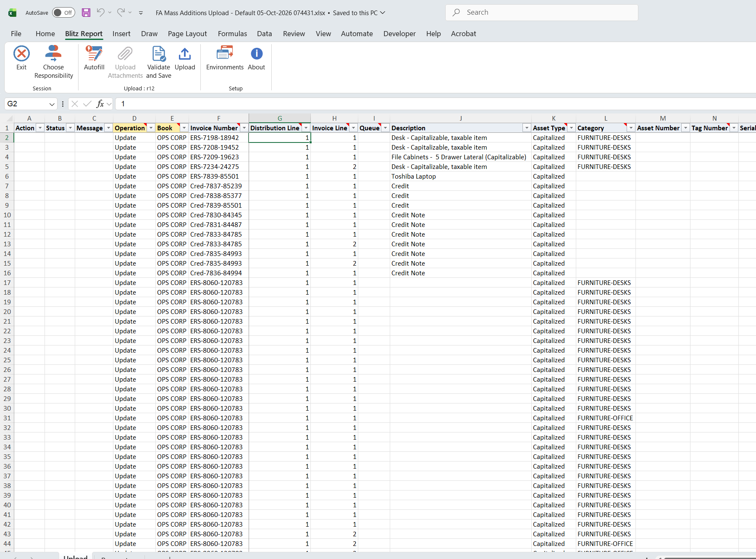Click the formula bar Enter checkmark
The height and width of the screenshot is (559, 756).
coord(87,104)
